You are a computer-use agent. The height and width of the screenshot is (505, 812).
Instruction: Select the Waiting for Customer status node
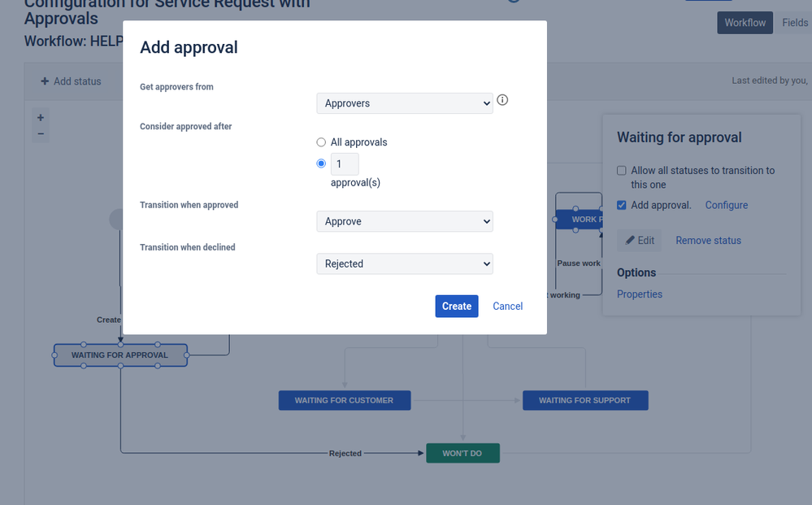(345, 400)
